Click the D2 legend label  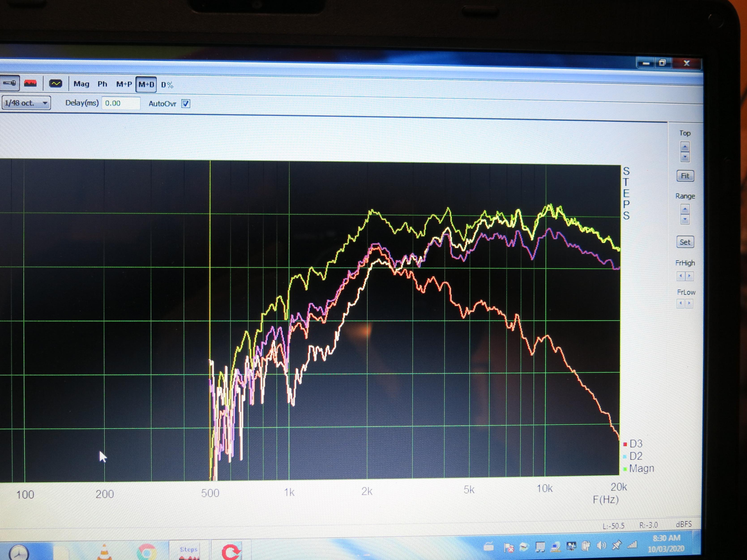click(636, 456)
